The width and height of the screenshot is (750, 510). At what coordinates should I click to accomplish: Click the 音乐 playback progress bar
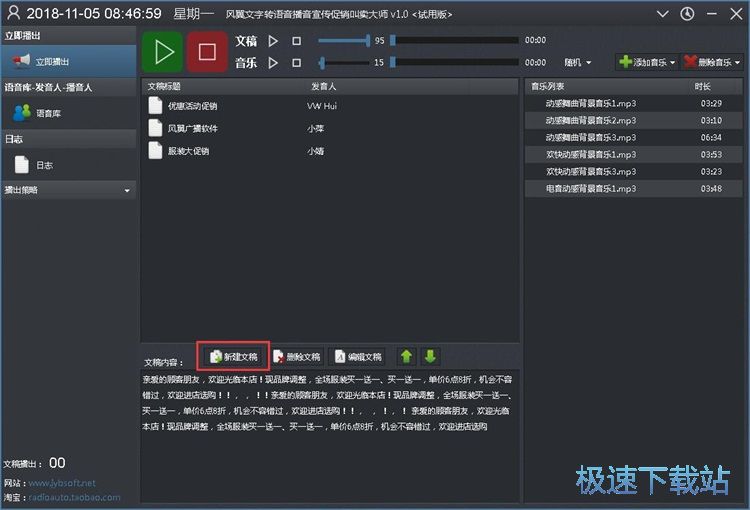tap(454, 62)
